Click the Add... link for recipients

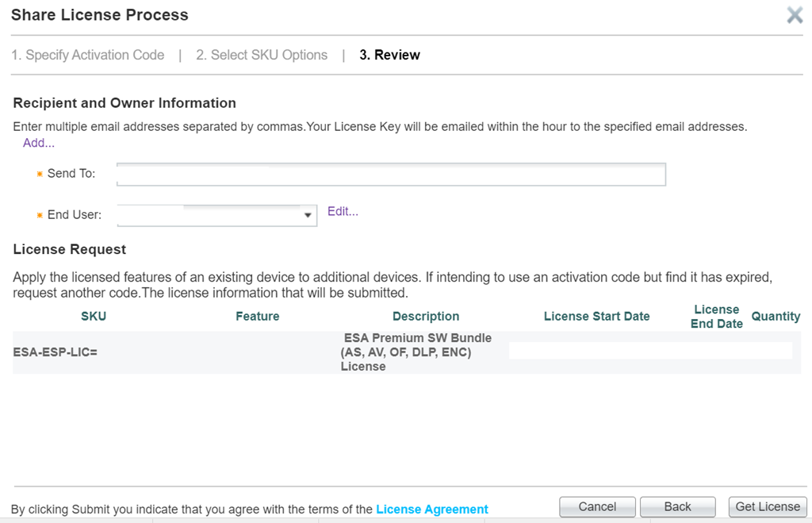[x=38, y=143]
